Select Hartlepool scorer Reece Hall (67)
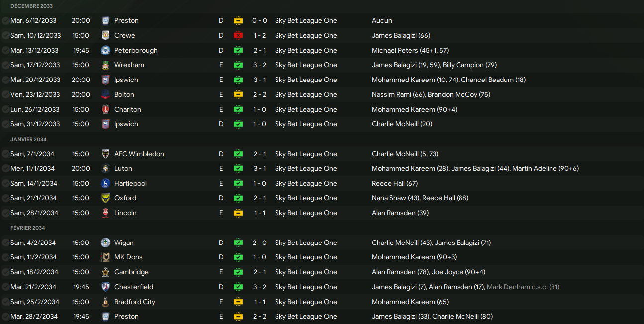644x324 pixels. (395, 183)
